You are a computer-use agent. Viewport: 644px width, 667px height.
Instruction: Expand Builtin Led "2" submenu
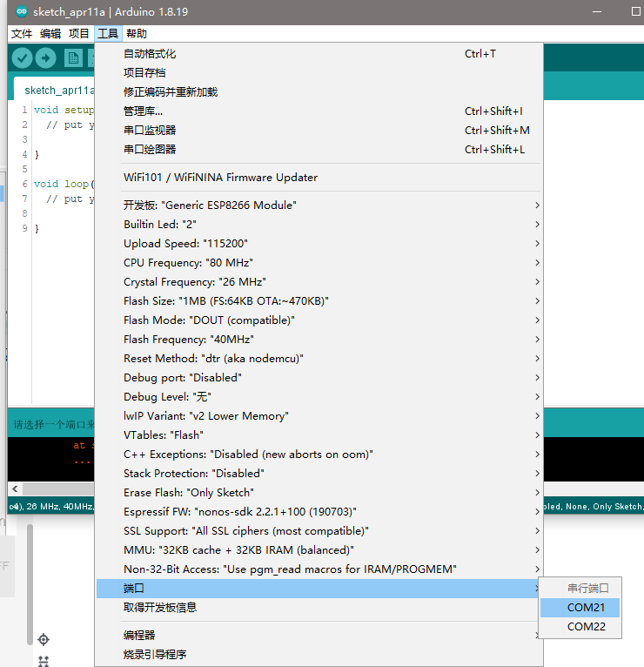click(319, 225)
